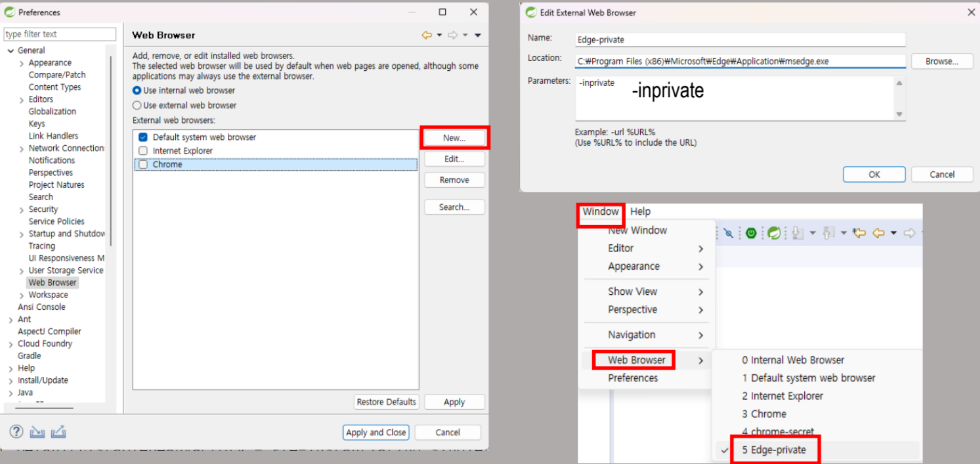Click back arrow in Web Browser header
This screenshot has height=464, width=980.
[427, 35]
